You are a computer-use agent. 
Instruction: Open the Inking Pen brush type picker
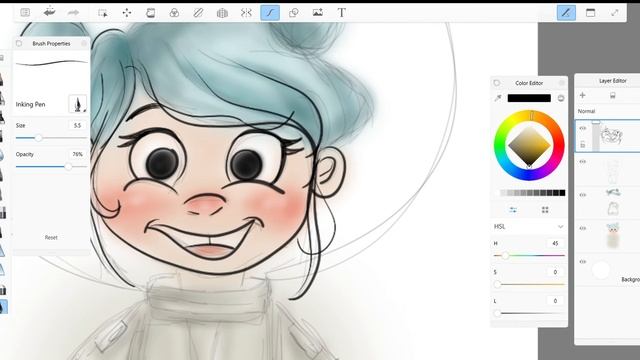pos(78,104)
